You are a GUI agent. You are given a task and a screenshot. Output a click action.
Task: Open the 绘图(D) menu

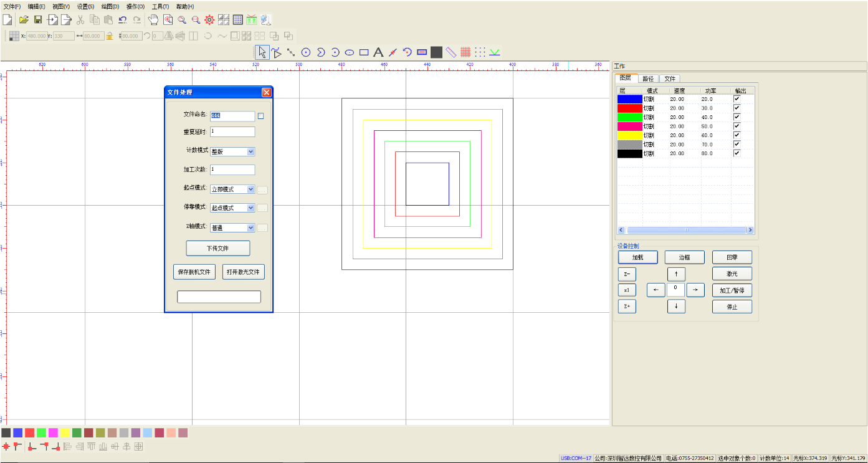tap(110, 6)
